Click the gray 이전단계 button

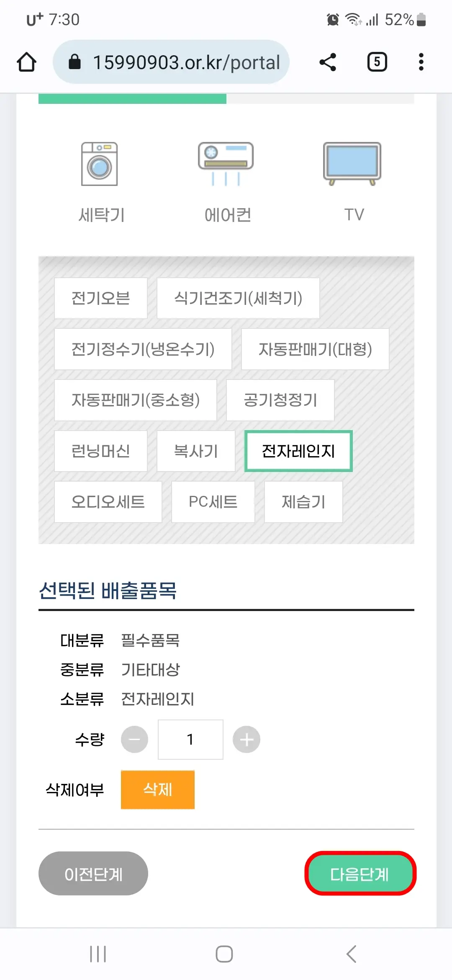point(93,874)
